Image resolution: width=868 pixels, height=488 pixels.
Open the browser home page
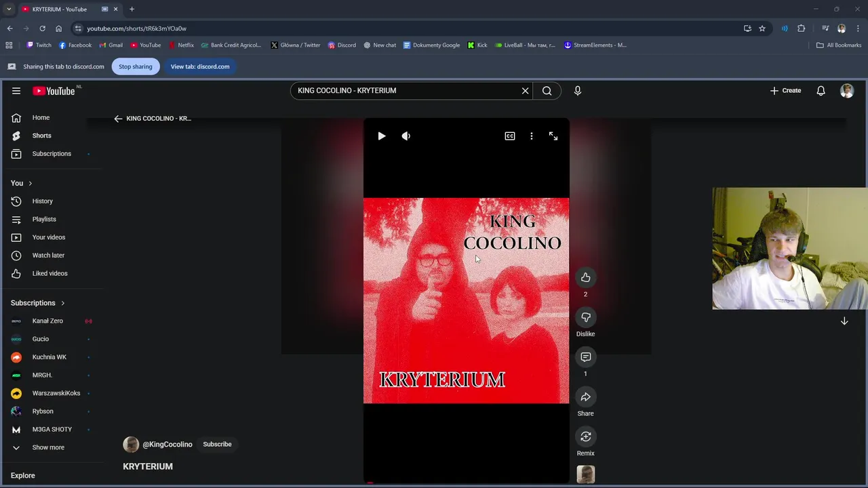point(58,28)
